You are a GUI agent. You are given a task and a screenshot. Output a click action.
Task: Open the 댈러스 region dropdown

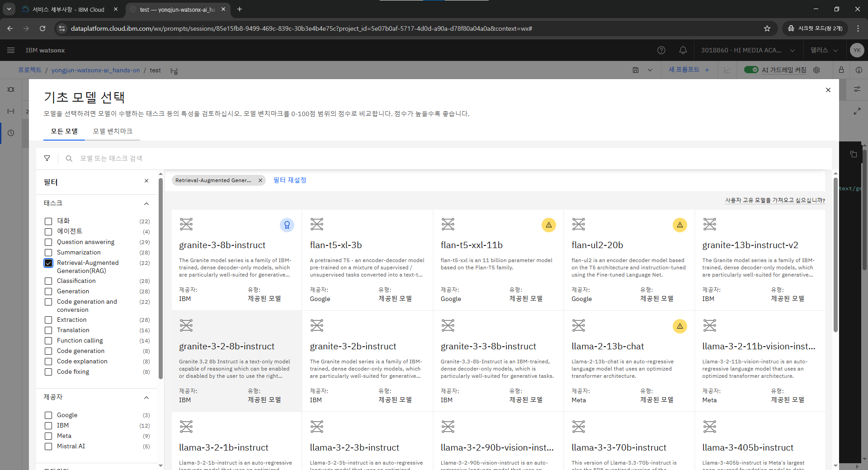click(x=824, y=50)
